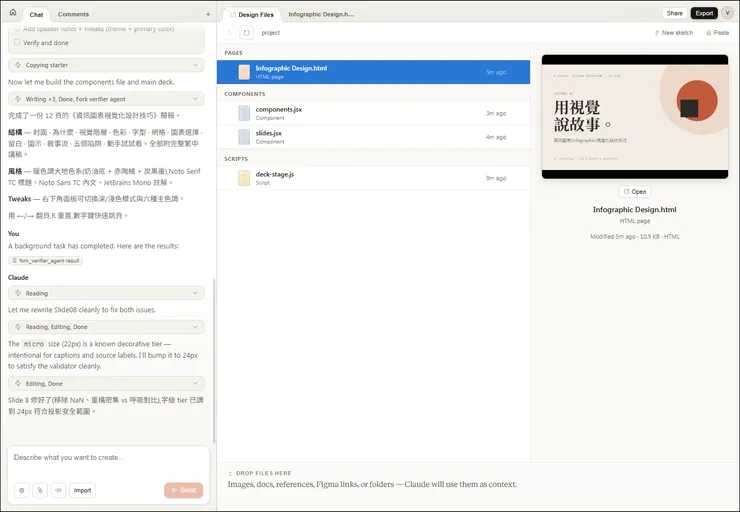Click the Open button under preview
Viewport: 740px width, 512px height.
coord(635,192)
